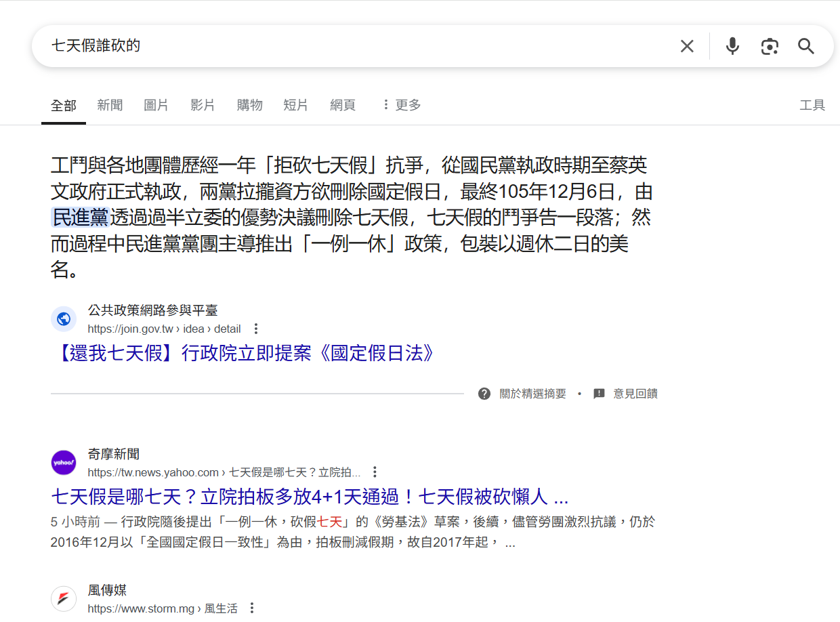Switch to the 新聞 tab
This screenshot has height=622, width=840.
(110, 105)
